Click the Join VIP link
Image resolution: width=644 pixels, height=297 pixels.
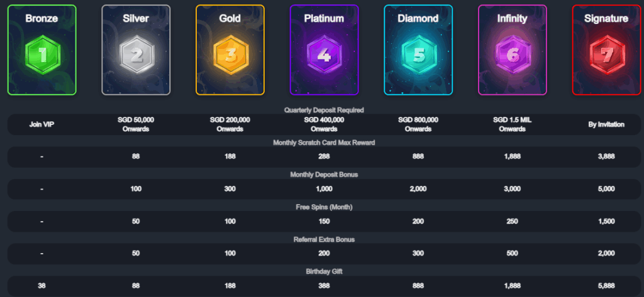tap(42, 124)
